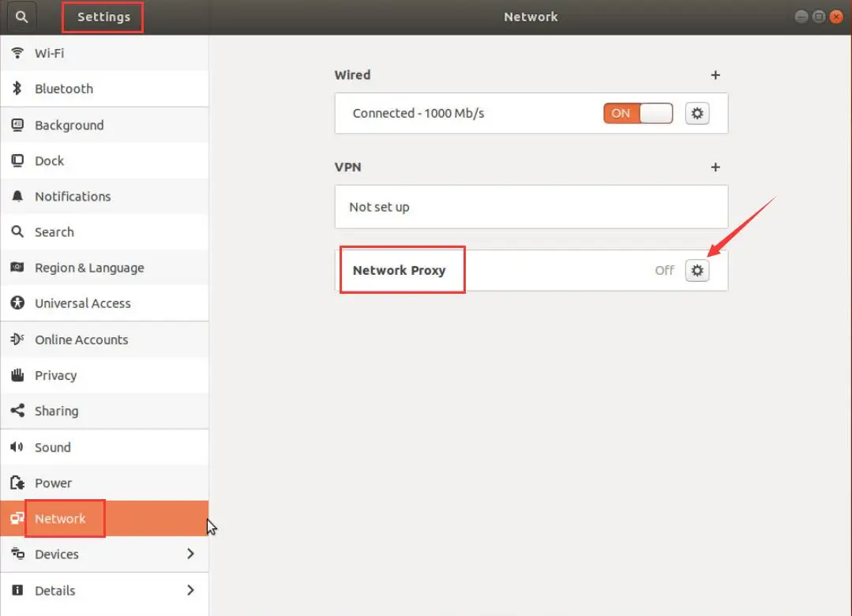Go to Region & Language settings

tap(88, 268)
